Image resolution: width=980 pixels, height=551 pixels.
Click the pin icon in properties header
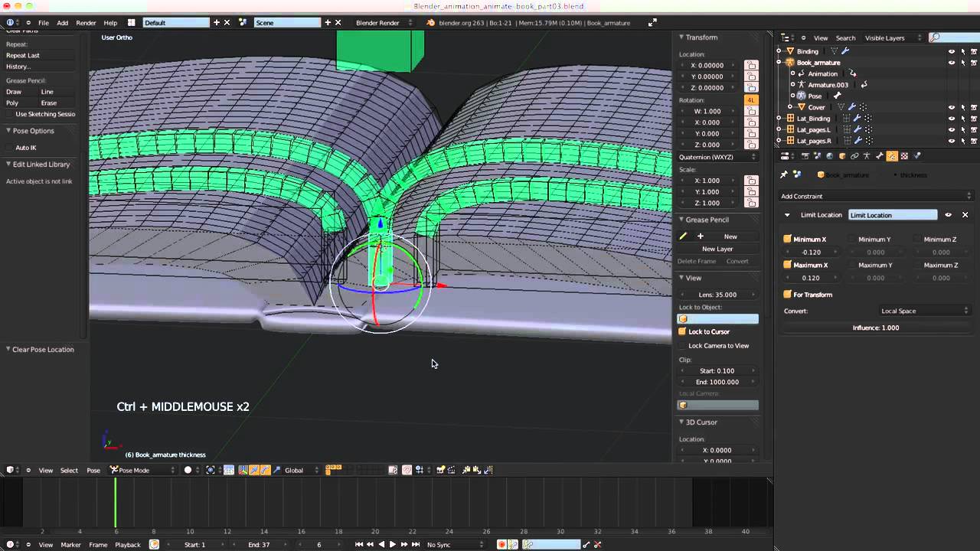coord(784,174)
